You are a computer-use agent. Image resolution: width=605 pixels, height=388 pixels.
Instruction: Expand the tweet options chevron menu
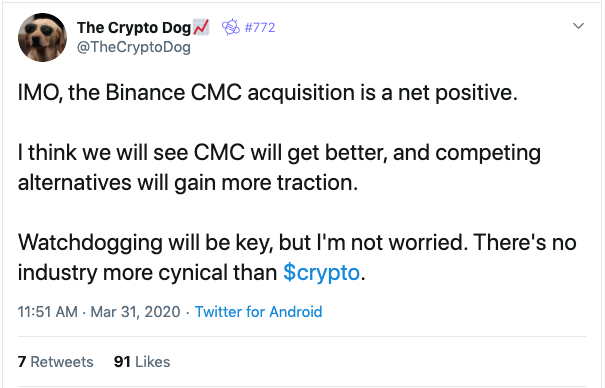pyautogui.click(x=578, y=26)
